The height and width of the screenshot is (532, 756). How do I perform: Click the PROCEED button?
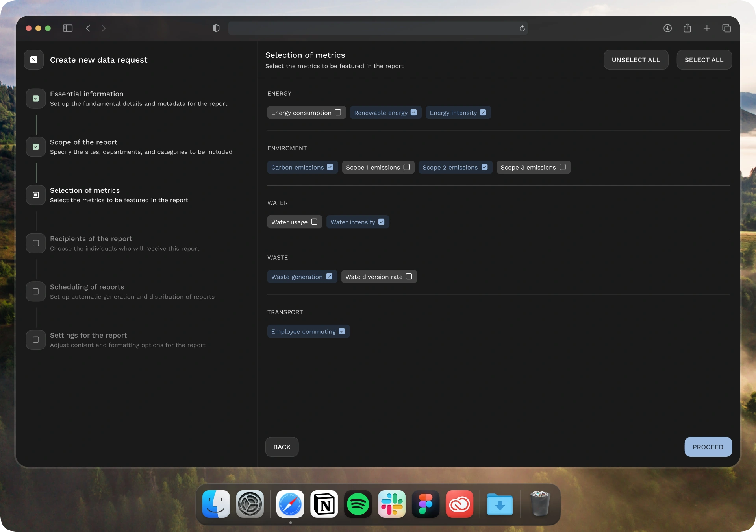(708, 447)
